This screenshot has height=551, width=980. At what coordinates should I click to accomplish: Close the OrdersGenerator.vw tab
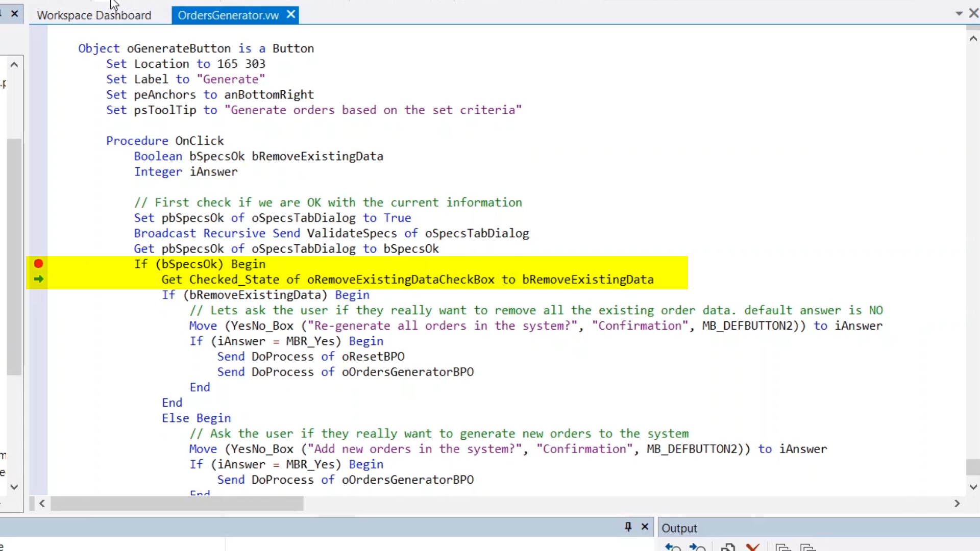point(291,15)
